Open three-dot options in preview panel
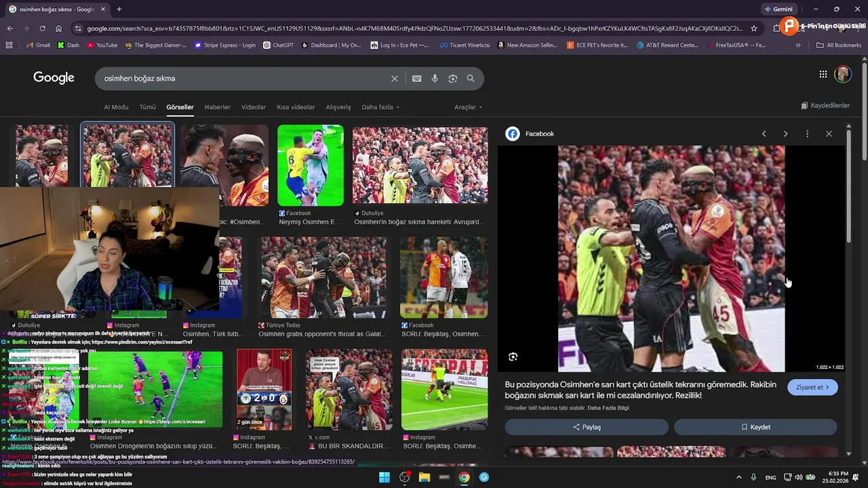Screen dimensions: 868x488 (x=807, y=134)
